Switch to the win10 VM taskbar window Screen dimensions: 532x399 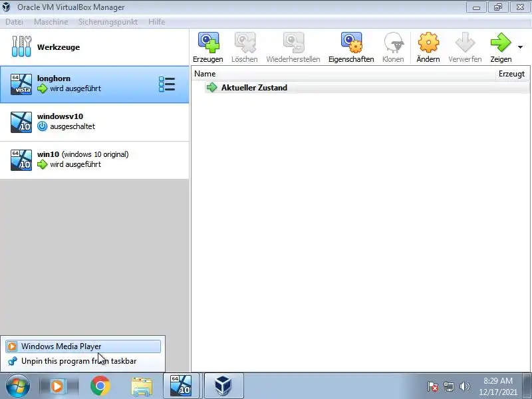[x=181, y=386]
